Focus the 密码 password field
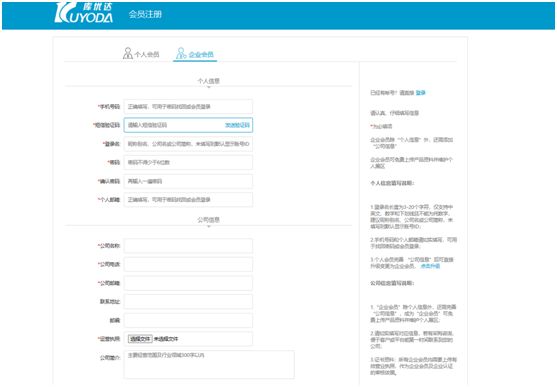The height and width of the screenshot is (387, 557). point(188,162)
